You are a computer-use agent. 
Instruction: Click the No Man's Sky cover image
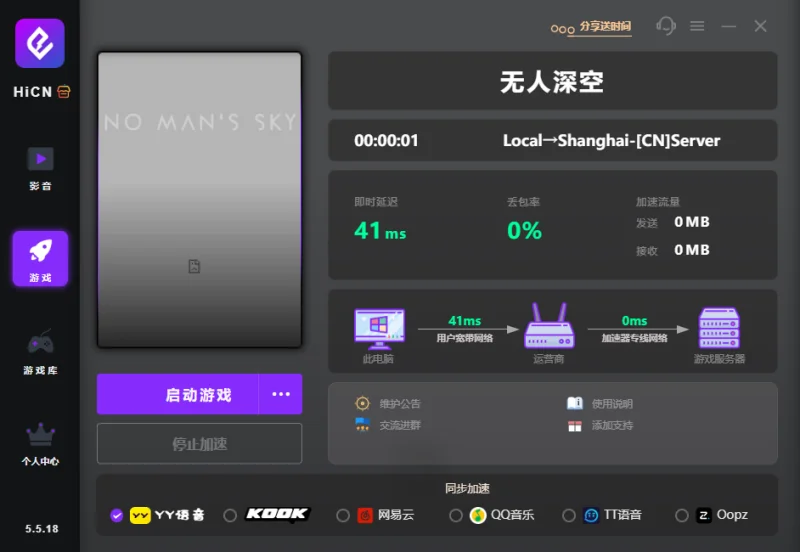200,200
